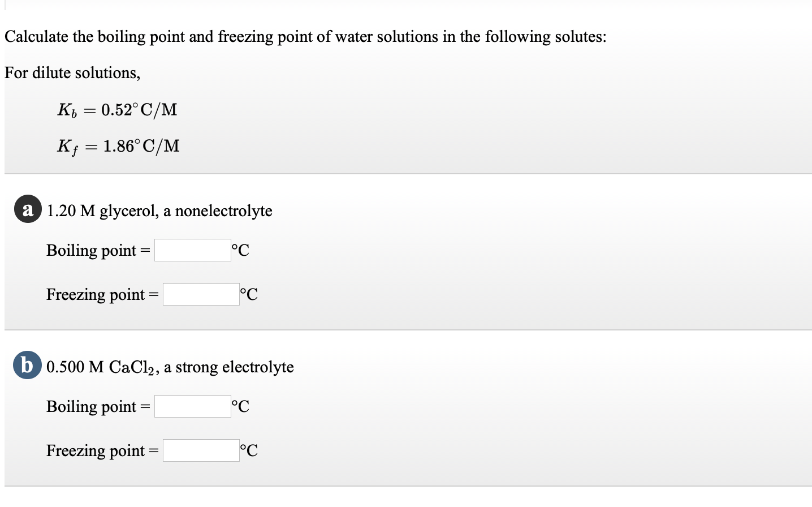This screenshot has height=507, width=812.
Task: Click the circular "a" part indicator badge
Action: pyautogui.click(x=27, y=210)
